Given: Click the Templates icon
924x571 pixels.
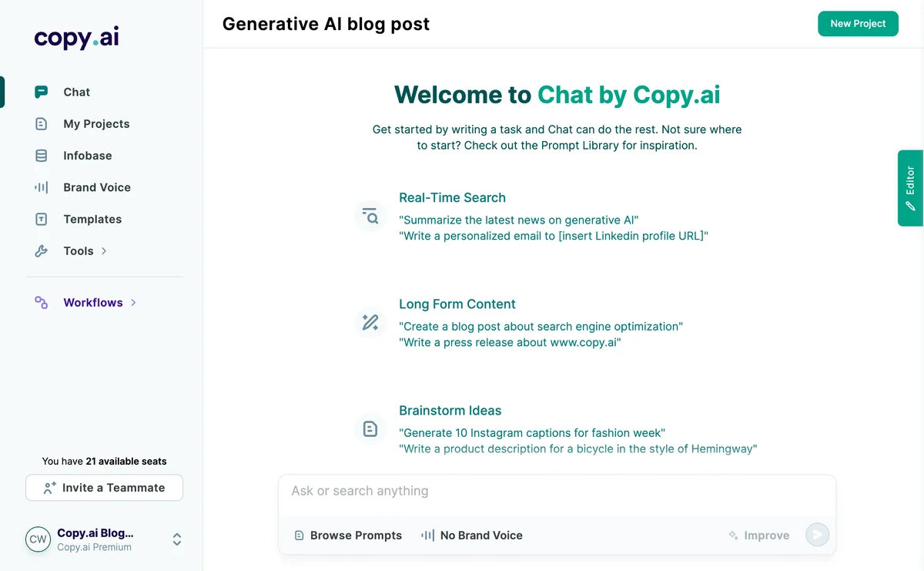Looking at the screenshot, I should (x=41, y=219).
